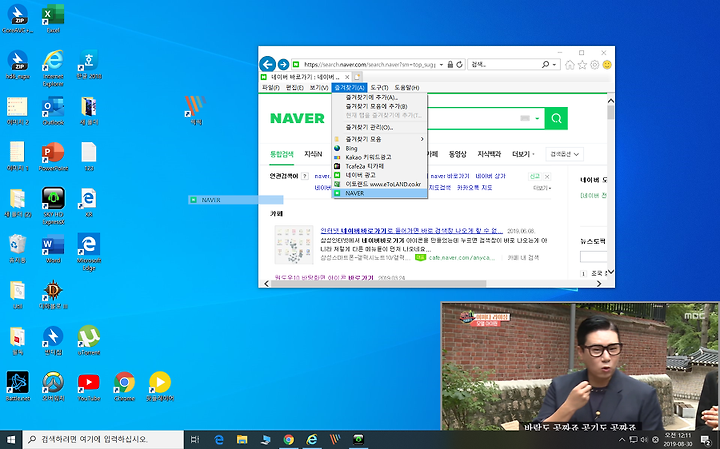Open the Bing favorite

379,148
